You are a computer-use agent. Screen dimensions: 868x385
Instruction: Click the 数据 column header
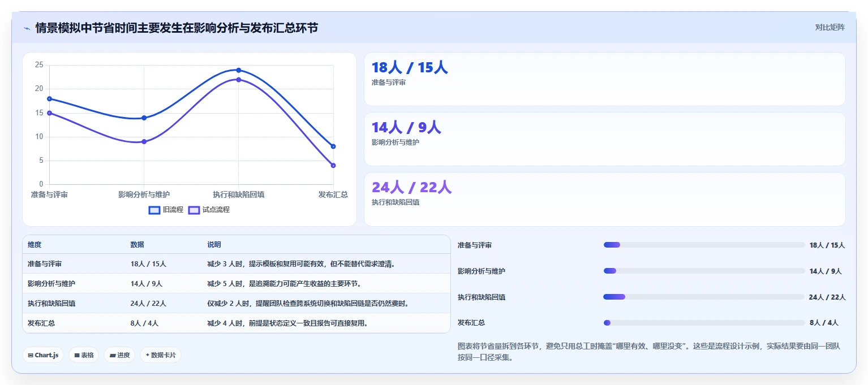pos(137,245)
